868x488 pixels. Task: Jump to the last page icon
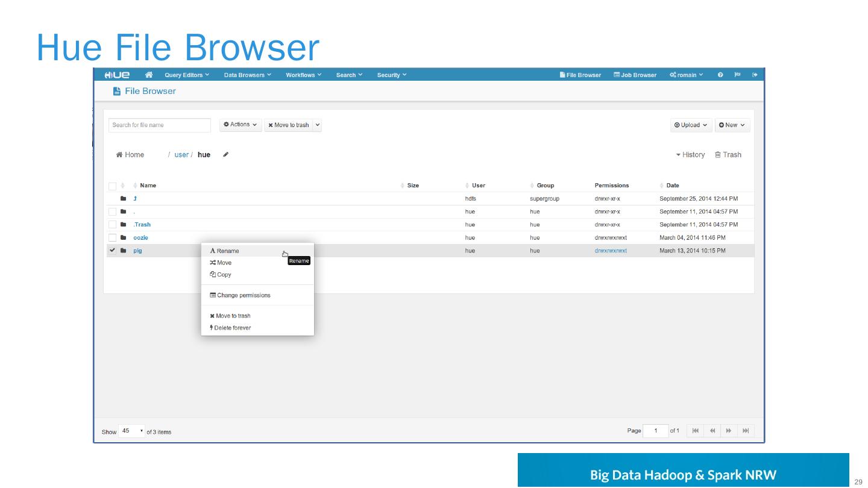(x=746, y=431)
